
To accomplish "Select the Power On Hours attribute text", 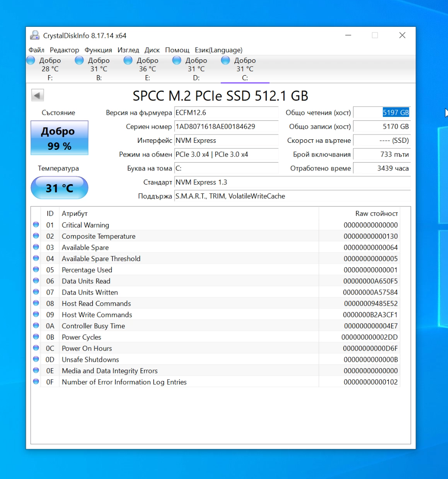I will [87, 348].
